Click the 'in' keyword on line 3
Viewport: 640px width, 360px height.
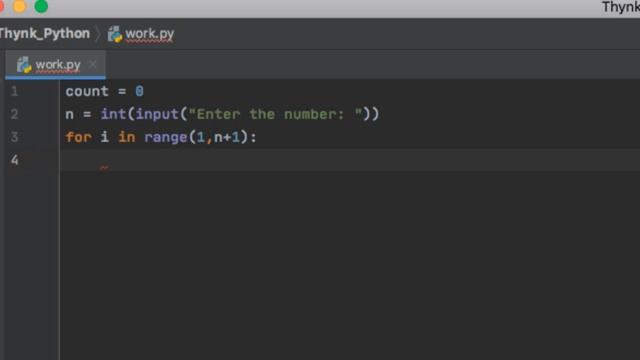126,137
